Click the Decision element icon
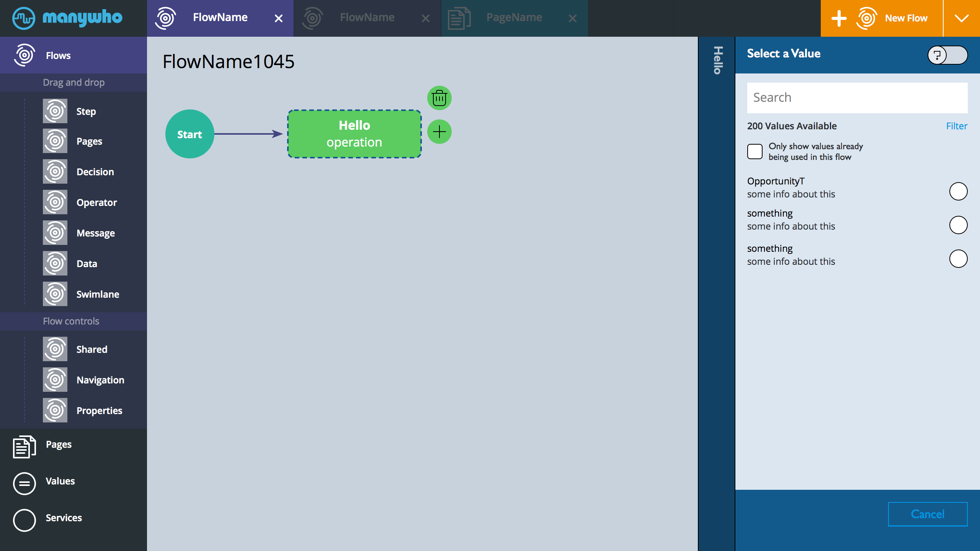980x551 pixels. 55,171
